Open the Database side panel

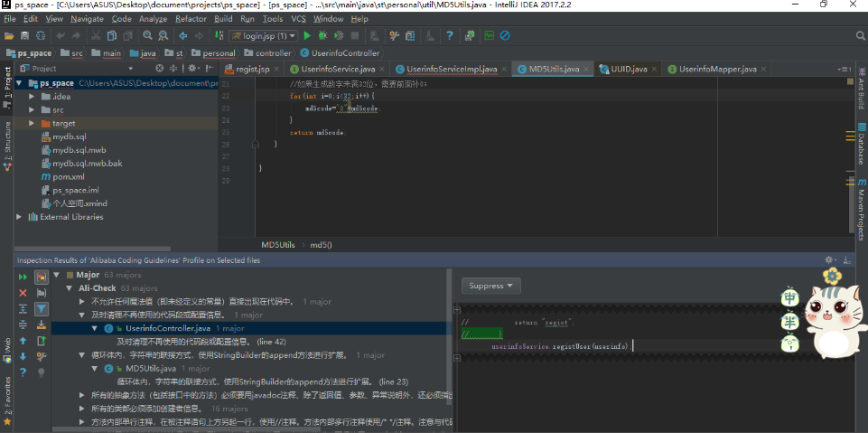point(862,143)
